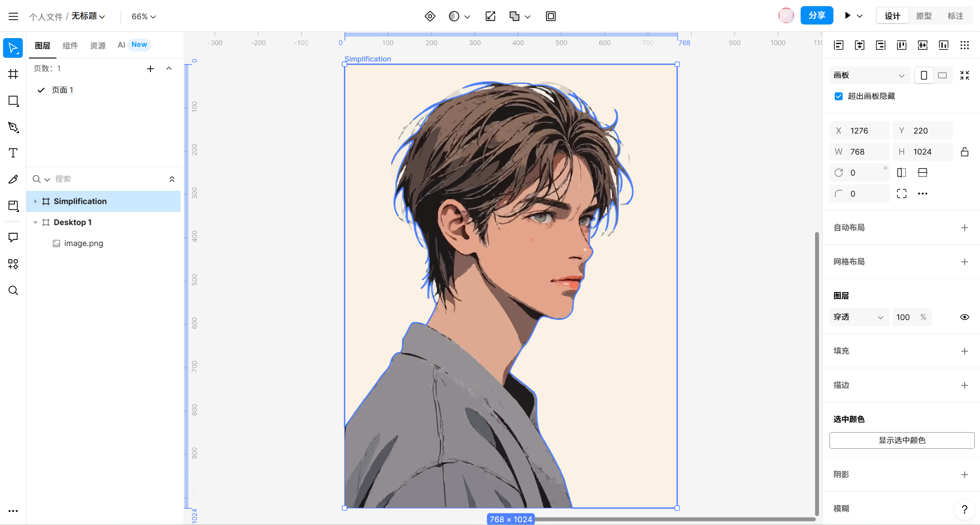Select the Frame artboard tool
Viewport: 980px width, 525px height.
13,74
